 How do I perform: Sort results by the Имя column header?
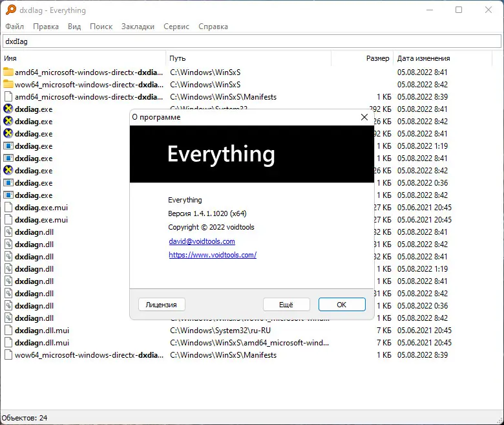(x=84, y=58)
